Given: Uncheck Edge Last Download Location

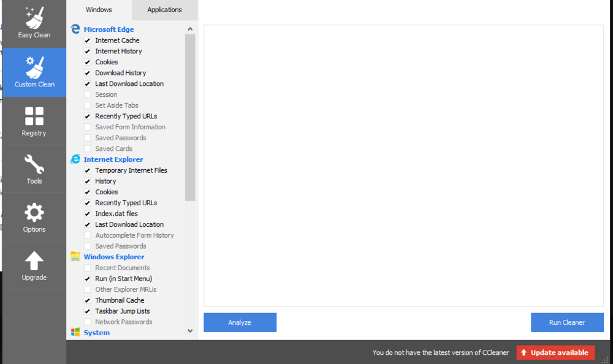Looking at the screenshot, I should 88,84.
